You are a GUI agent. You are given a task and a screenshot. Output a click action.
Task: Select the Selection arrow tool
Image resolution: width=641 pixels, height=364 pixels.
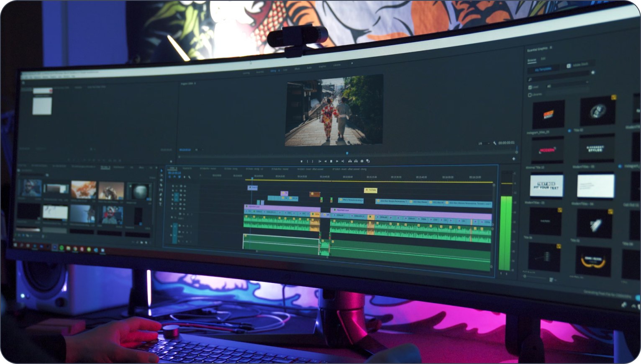pos(162,170)
